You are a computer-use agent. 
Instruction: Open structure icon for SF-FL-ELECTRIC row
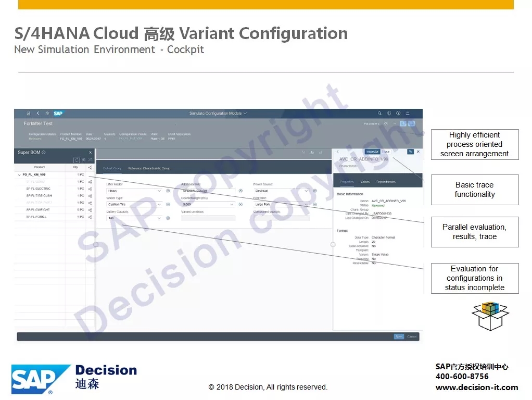pos(90,189)
